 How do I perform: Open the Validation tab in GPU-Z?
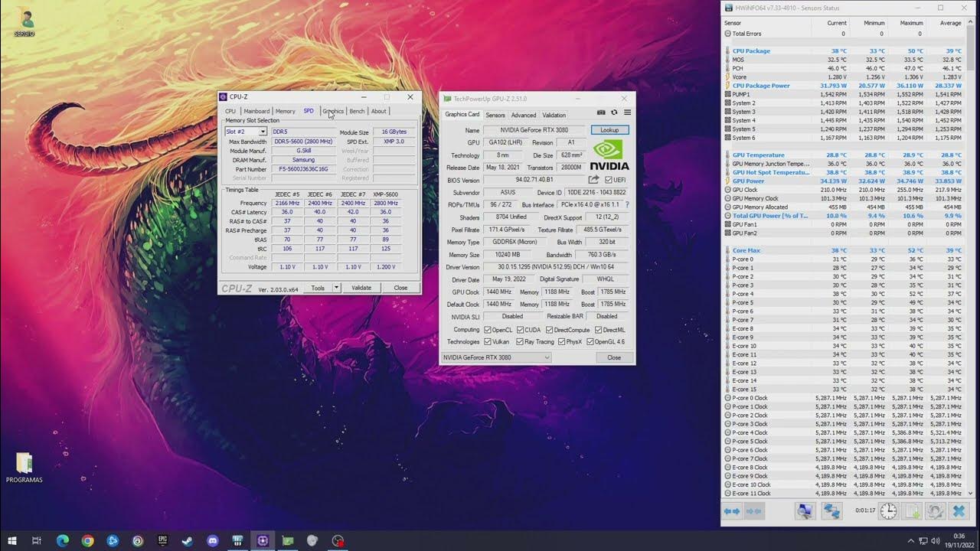554,115
